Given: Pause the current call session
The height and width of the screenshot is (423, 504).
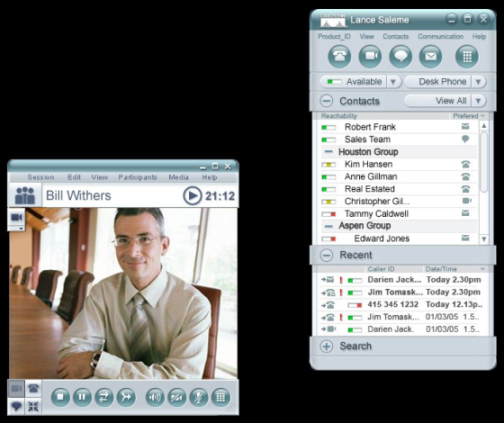Looking at the screenshot, I should (x=82, y=397).
